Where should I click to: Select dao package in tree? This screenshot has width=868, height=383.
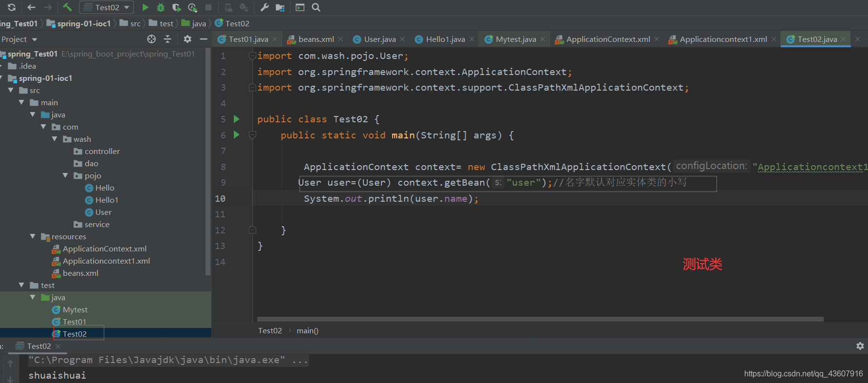pyautogui.click(x=86, y=163)
